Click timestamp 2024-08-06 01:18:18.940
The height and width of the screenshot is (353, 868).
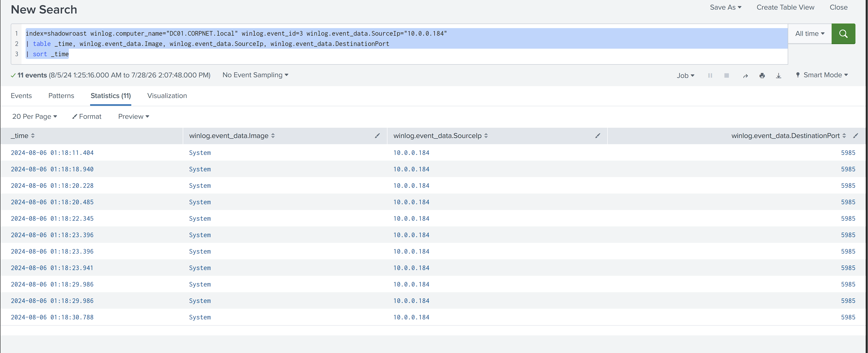point(52,169)
